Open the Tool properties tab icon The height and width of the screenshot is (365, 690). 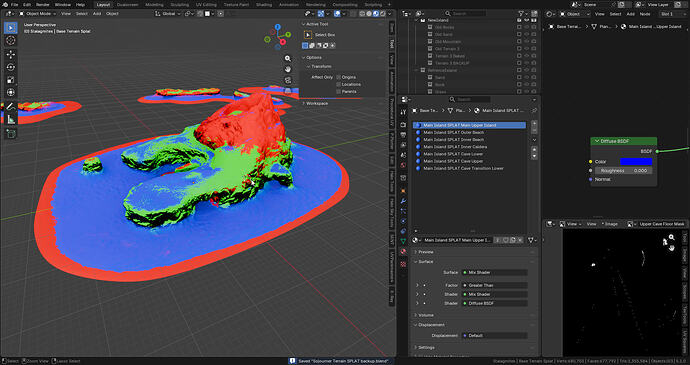click(403, 112)
